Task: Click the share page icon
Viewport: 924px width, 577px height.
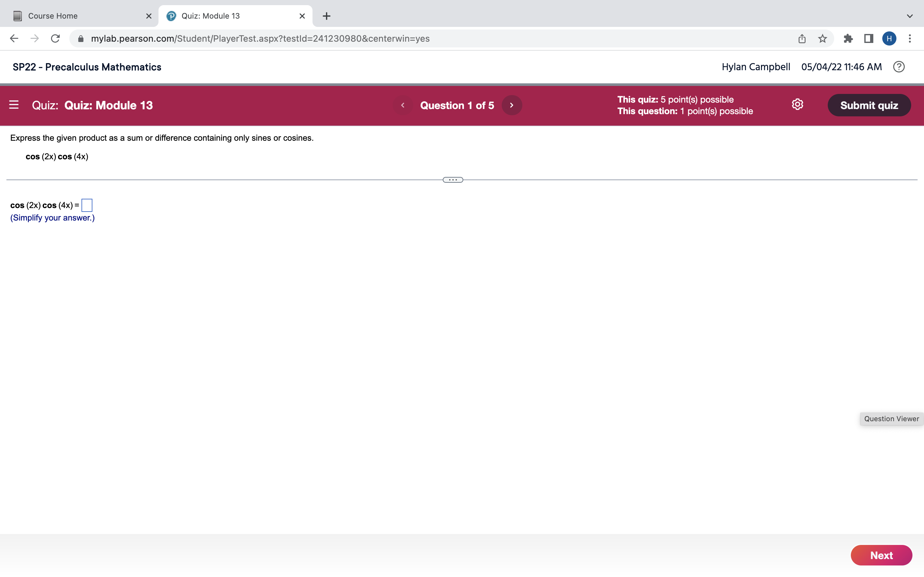Action: coord(802,38)
